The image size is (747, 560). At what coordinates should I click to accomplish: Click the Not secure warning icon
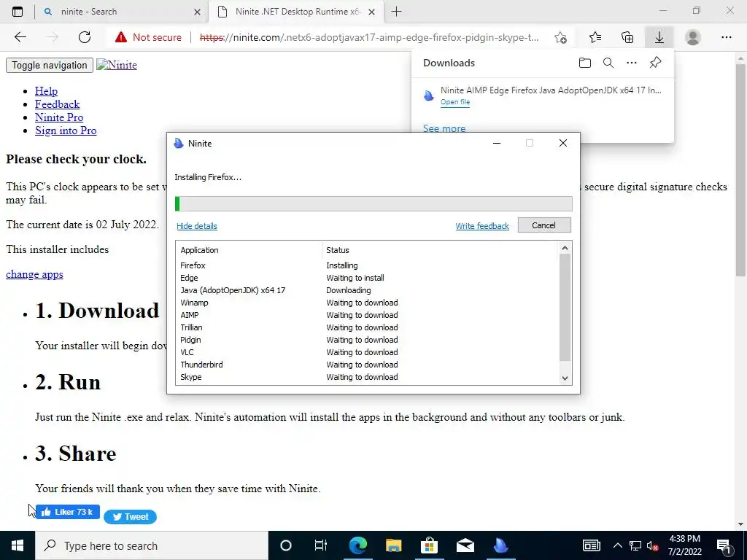coord(121,37)
